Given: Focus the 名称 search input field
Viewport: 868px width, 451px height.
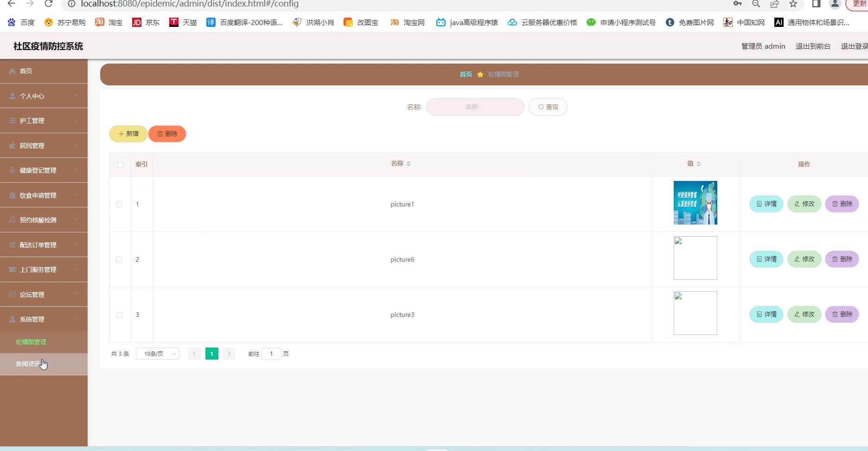Looking at the screenshot, I should (x=475, y=107).
